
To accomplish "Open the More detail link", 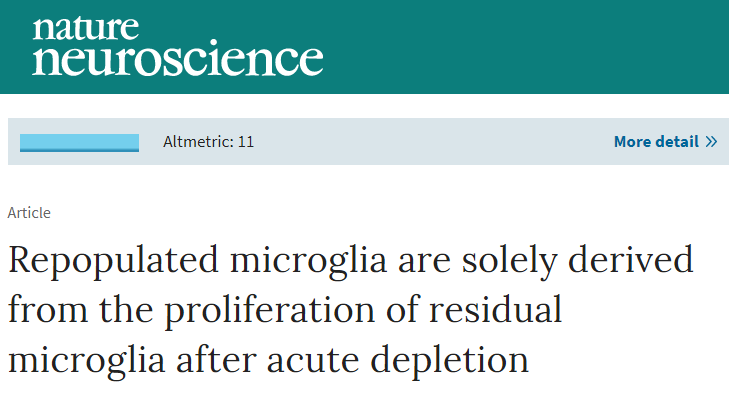I will click(x=665, y=141).
